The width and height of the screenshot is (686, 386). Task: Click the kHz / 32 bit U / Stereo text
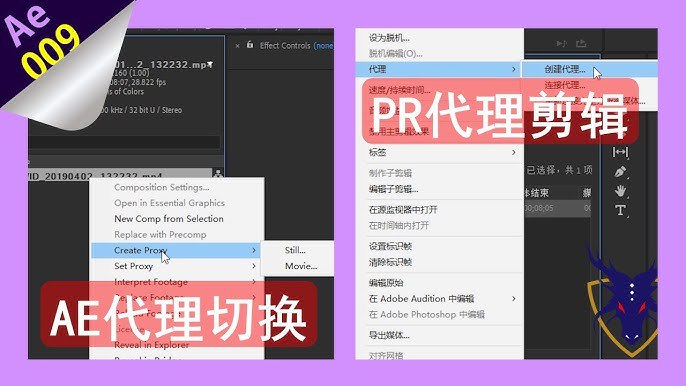click(141, 110)
